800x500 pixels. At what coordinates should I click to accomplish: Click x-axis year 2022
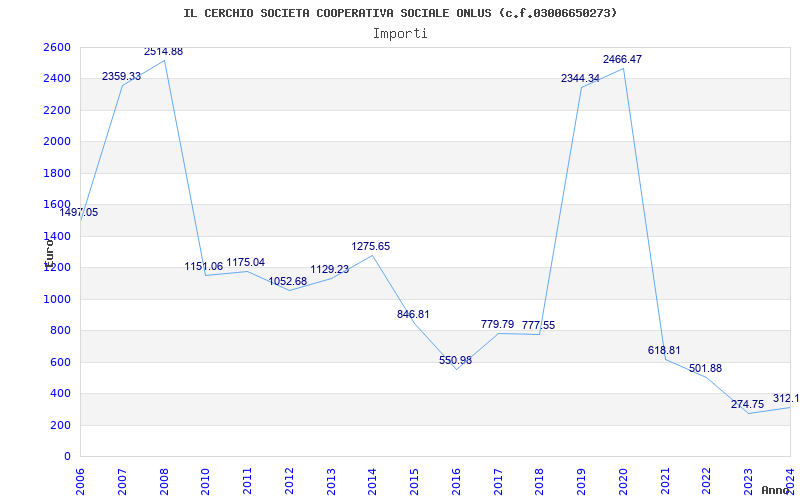707,482
